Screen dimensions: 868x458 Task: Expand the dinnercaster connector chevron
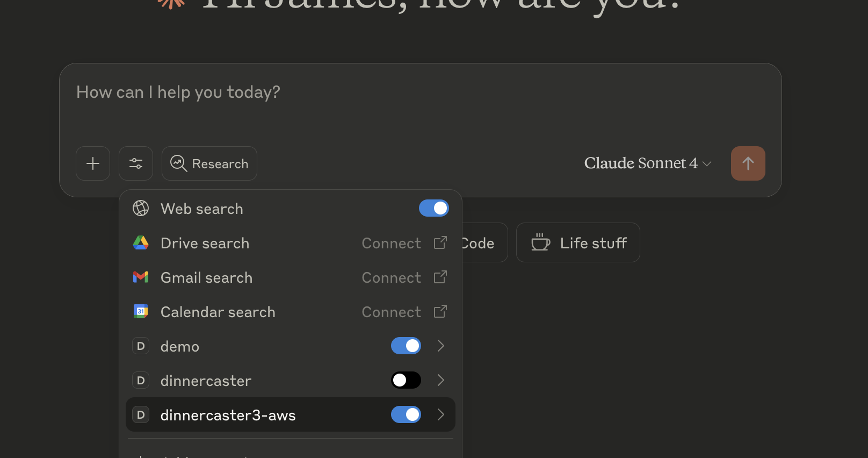(x=440, y=381)
